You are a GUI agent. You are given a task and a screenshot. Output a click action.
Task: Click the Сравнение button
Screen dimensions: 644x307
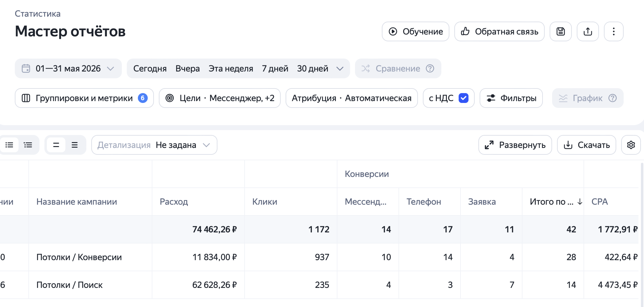[398, 68]
